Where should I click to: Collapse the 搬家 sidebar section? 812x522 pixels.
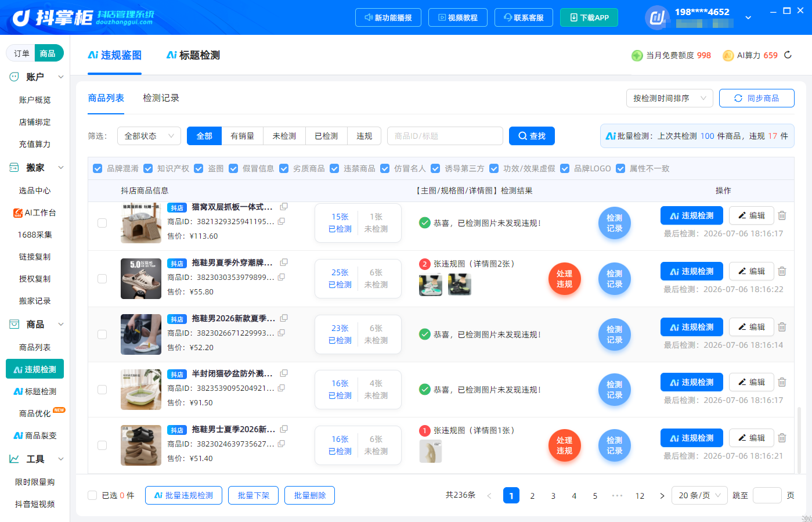61,168
